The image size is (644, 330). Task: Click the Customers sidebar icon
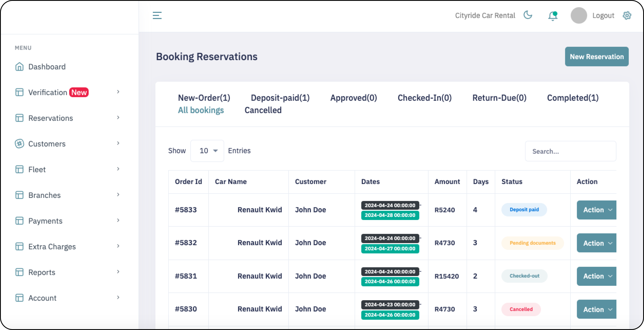19,144
